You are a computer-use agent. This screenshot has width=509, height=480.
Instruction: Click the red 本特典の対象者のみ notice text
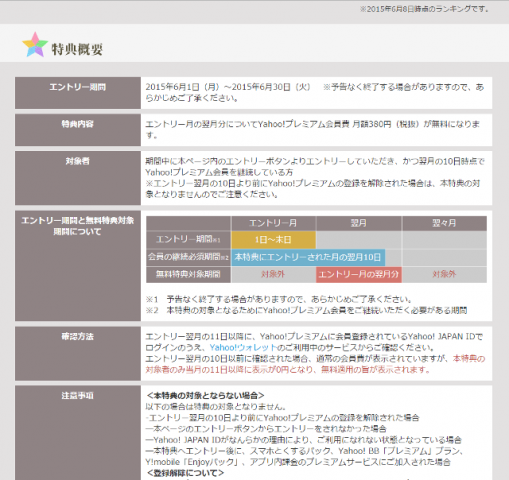pos(315,364)
